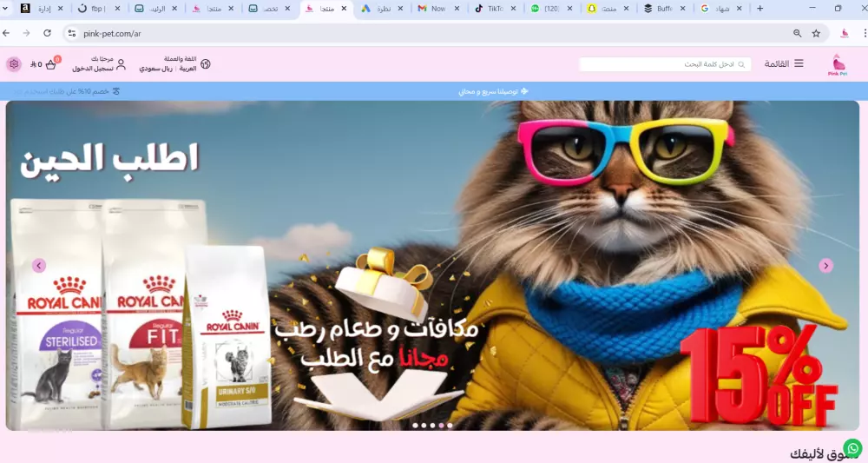Click the search magnifier inside search box
The width and height of the screenshot is (868, 463).
[x=741, y=65]
